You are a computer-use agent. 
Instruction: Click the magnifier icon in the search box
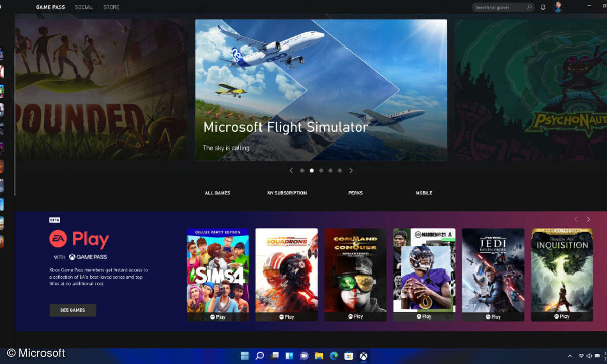529,7
